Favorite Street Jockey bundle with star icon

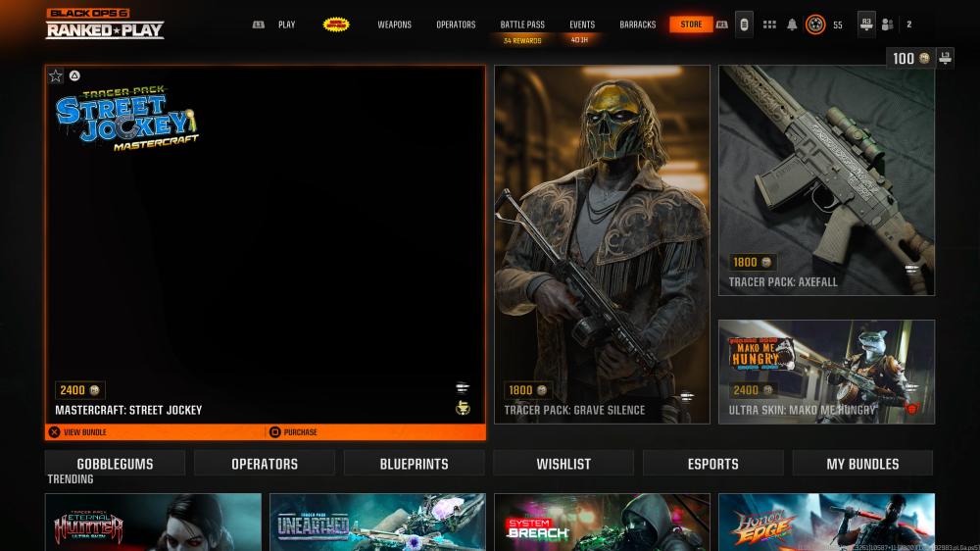point(56,75)
